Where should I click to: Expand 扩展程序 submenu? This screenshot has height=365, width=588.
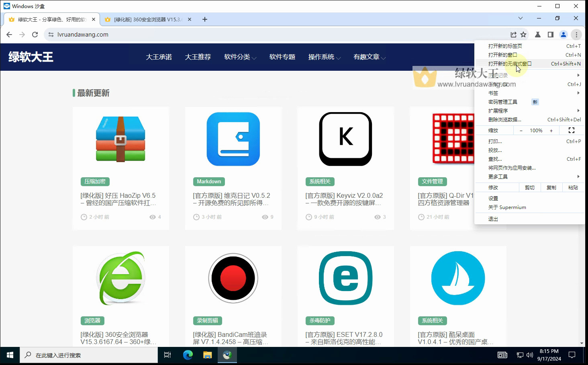tap(529, 111)
